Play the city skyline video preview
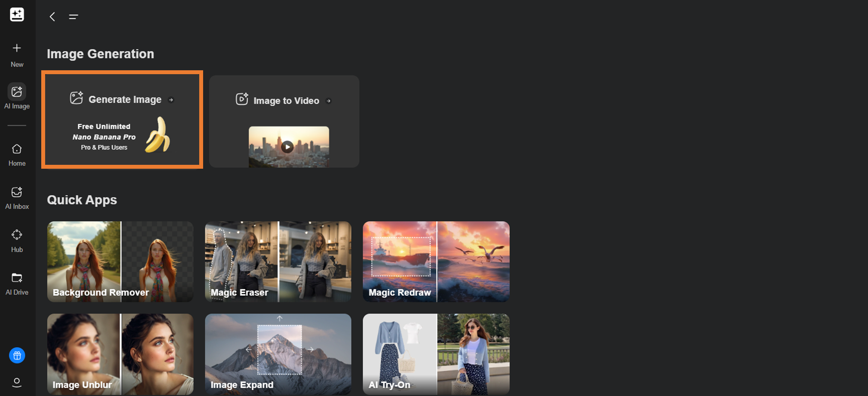This screenshot has width=868, height=396. coord(287,147)
